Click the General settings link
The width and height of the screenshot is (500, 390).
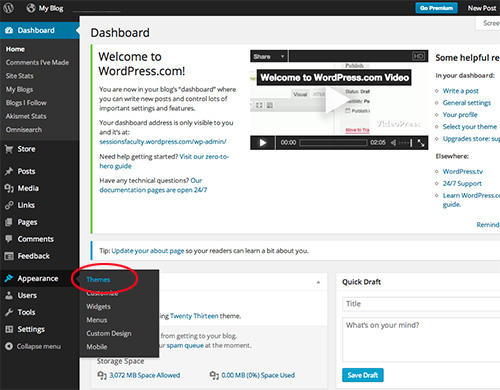[467, 103]
